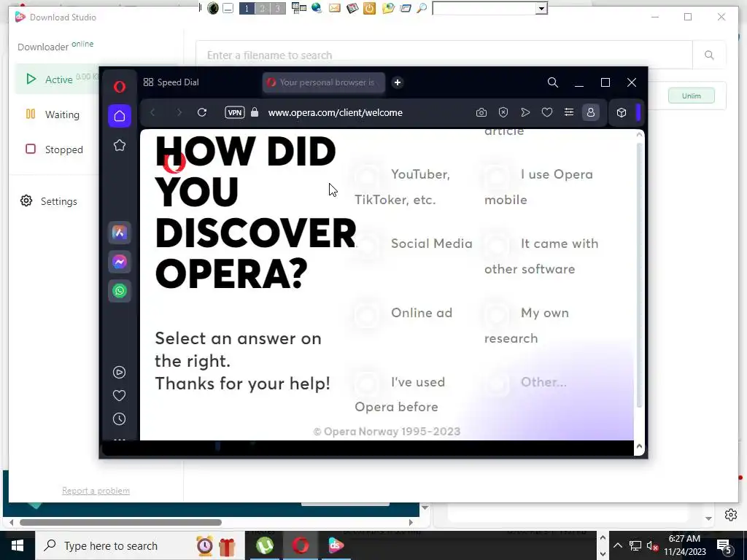Click the green 'Unlim' button
The height and width of the screenshot is (560, 747).
(x=692, y=96)
